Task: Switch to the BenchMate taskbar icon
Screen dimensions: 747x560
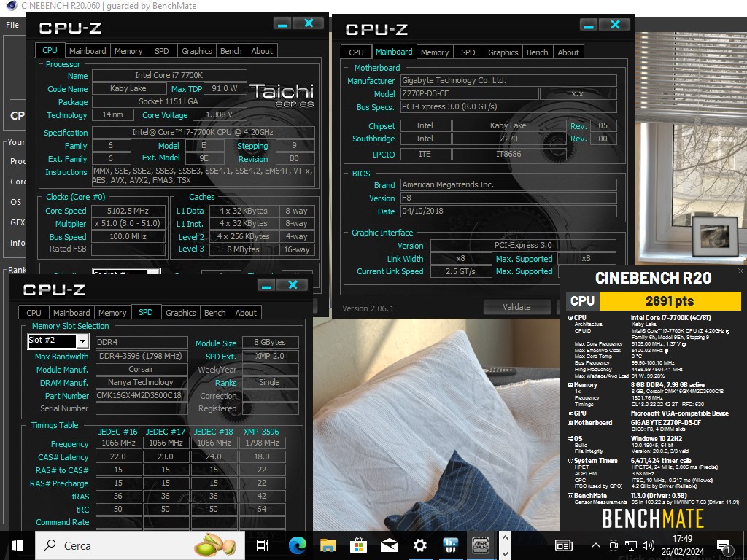Action: click(x=450, y=545)
